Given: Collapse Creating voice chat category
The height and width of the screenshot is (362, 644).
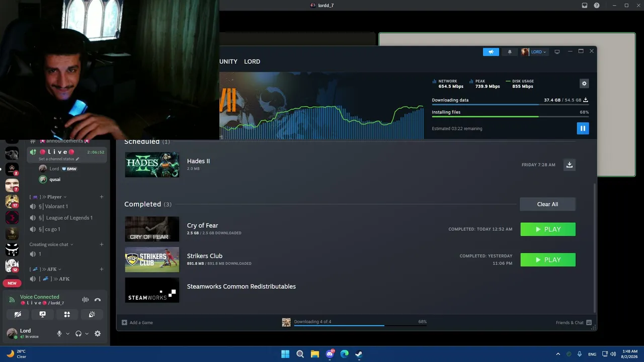Looking at the screenshot, I should pos(51,244).
